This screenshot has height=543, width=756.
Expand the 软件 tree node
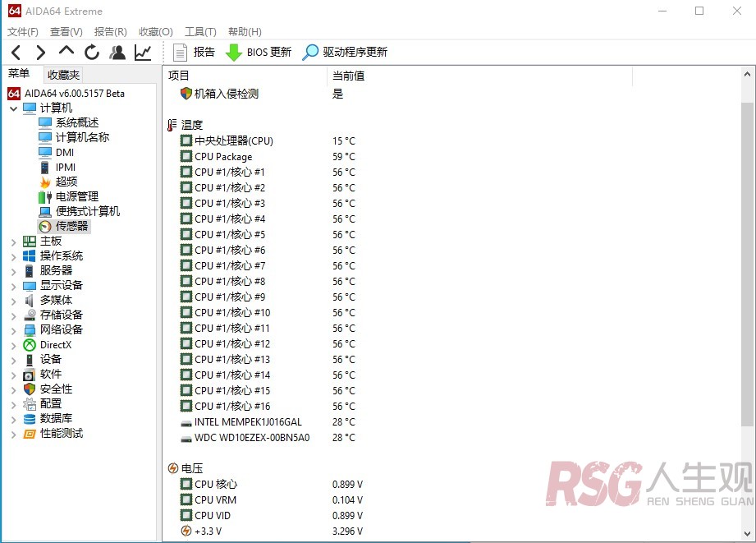coord(13,375)
